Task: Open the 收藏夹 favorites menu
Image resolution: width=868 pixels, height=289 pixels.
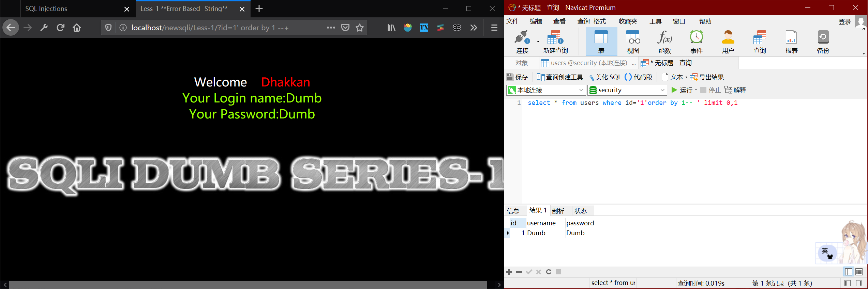Action: [628, 21]
